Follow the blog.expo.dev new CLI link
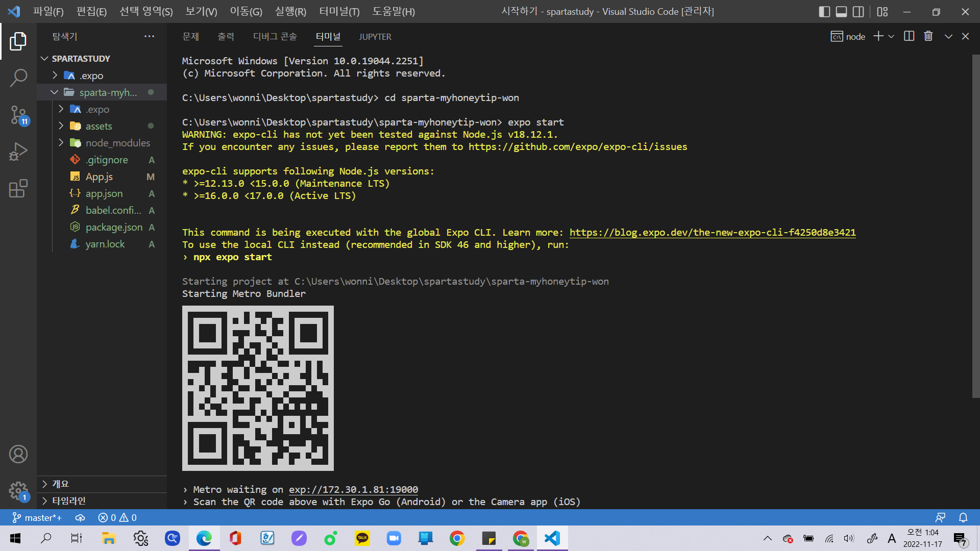The height and width of the screenshot is (551, 980). click(713, 233)
